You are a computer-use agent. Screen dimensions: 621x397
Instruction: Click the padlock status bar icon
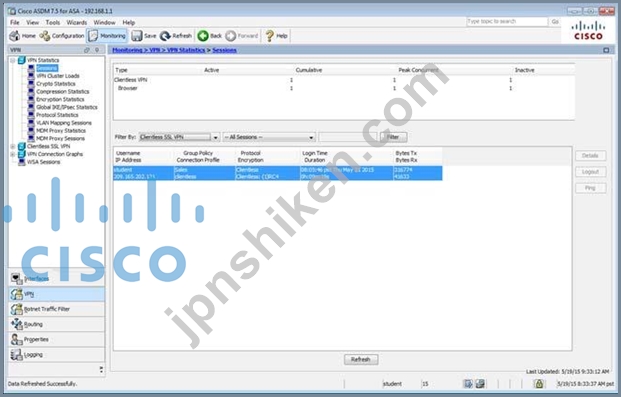539,384
